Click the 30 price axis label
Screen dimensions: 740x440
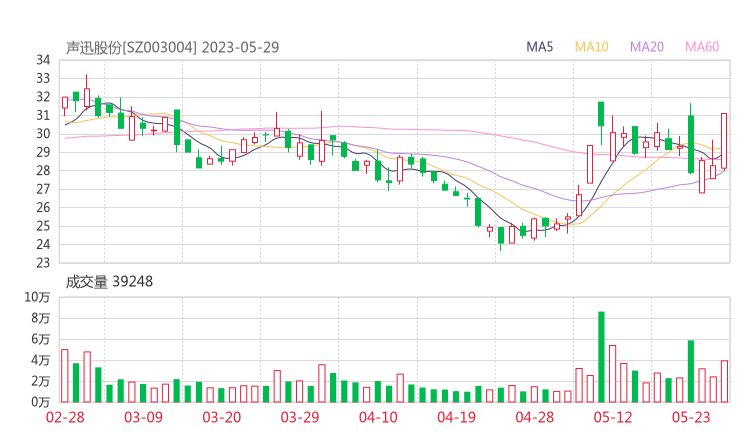pos(43,134)
